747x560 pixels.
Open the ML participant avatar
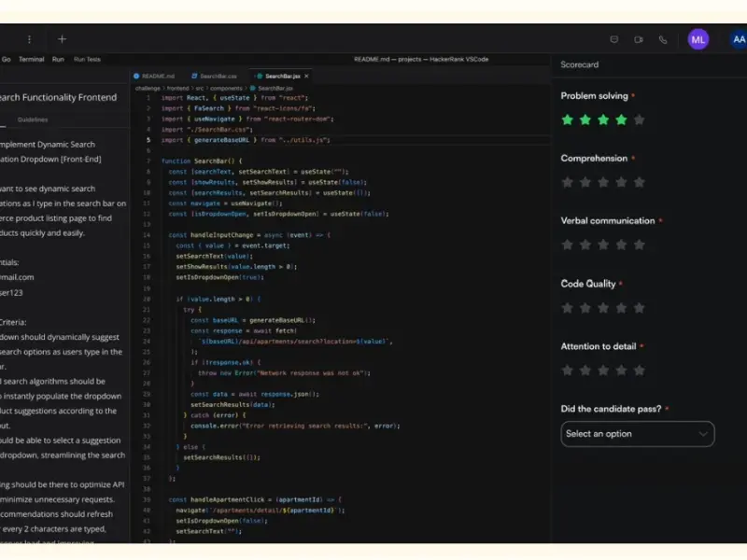pyautogui.click(x=698, y=39)
